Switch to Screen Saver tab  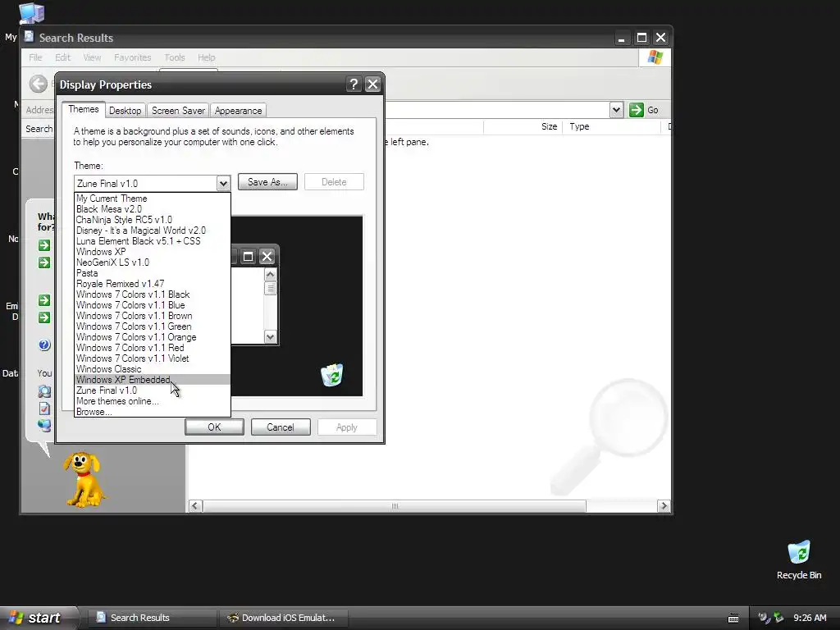(178, 111)
